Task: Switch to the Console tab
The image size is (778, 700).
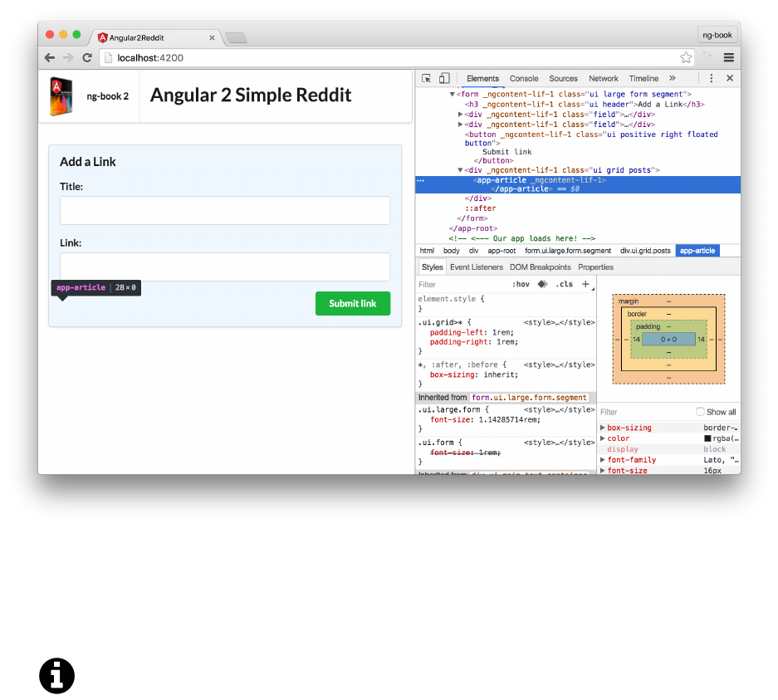Action: coord(523,78)
